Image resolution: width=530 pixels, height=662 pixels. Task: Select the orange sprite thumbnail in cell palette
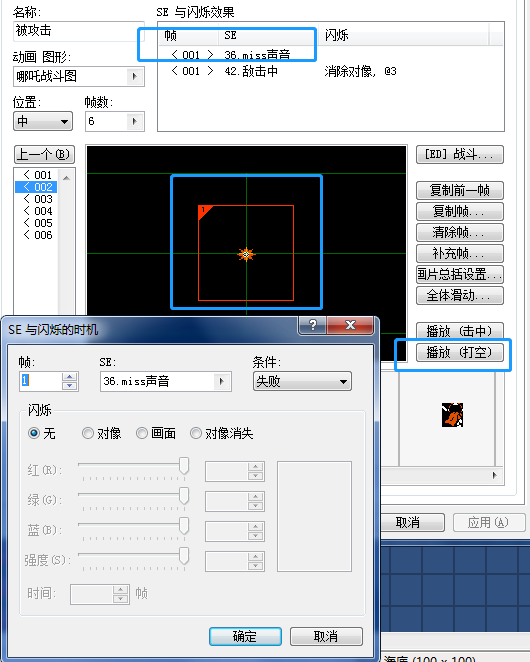452,415
